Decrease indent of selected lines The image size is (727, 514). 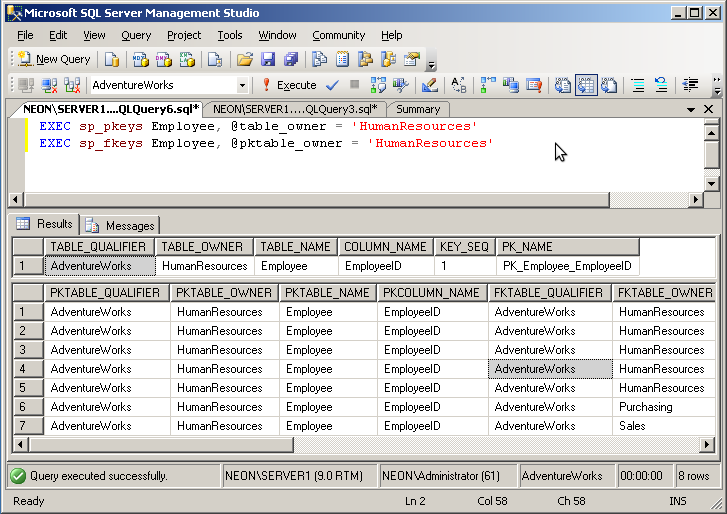[690, 85]
